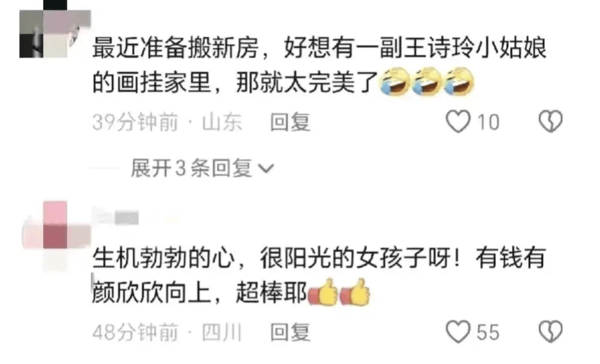Click the chevron next to 展开3条回复
Image resolution: width=600 pixels, height=364 pixels.
coord(266,169)
